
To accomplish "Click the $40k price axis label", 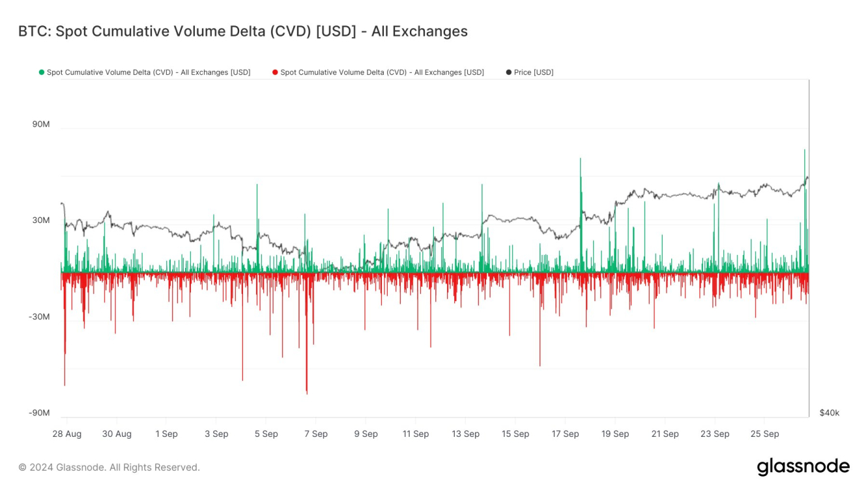I will 830,413.
